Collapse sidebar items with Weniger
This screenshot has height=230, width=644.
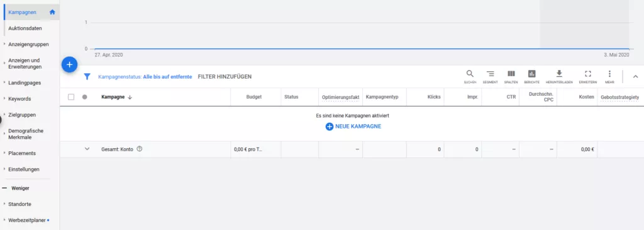tap(20, 188)
